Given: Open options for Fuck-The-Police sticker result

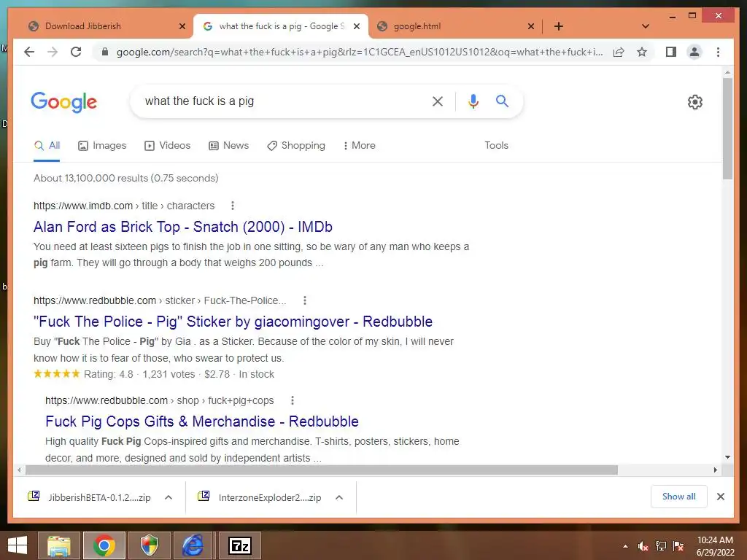Looking at the screenshot, I should tap(305, 300).
